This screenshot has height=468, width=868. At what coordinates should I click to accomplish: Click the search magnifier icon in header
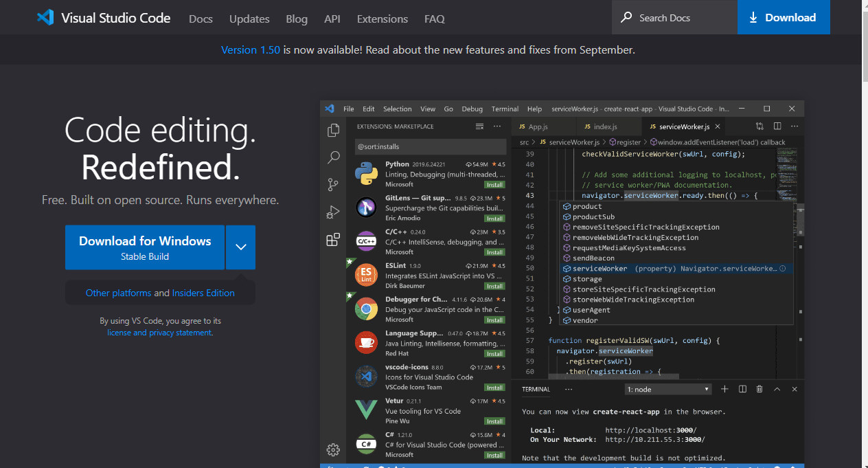tap(626, 18)
